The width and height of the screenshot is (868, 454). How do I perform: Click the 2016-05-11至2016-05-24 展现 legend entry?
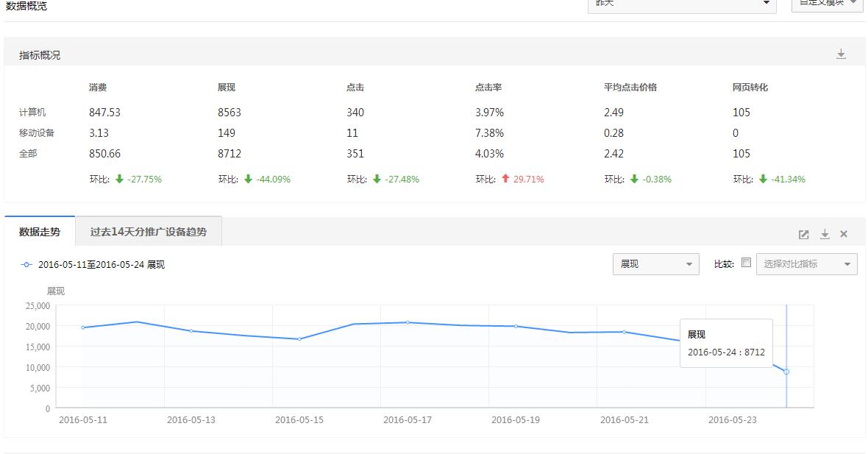(93, 265)
